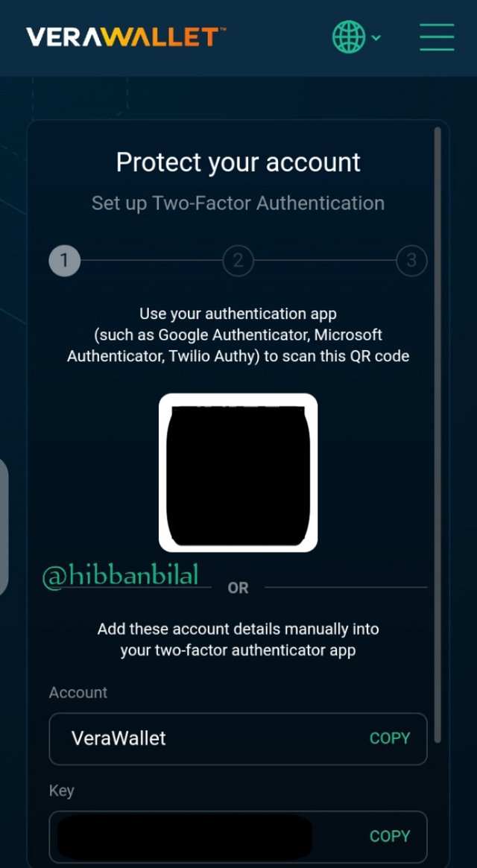The image size is (477, 868).
Task: Click the Key label
Action: (62, 791)
